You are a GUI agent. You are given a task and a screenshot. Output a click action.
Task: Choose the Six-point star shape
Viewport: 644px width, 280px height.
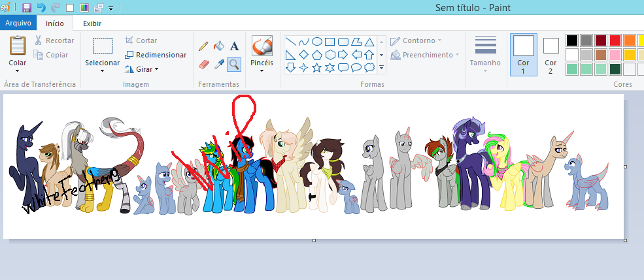pyautogui.click(x=330, y=68)
